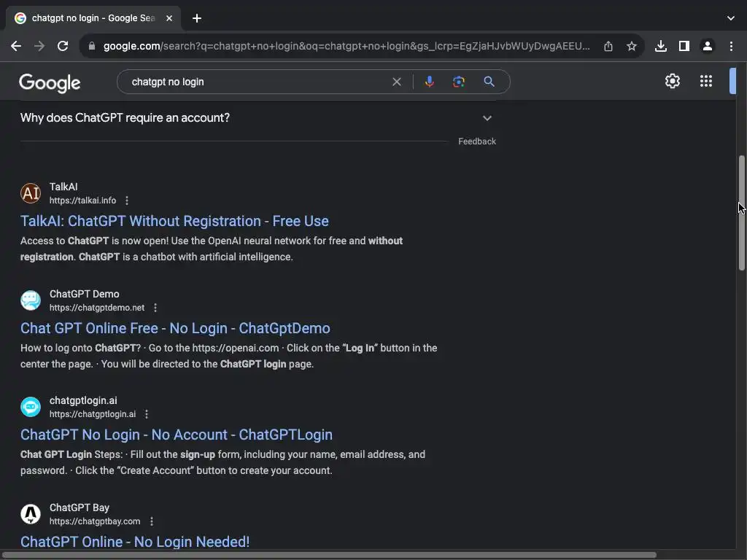The height and width of the screenshot is (560, 747).
Task: Go back to the previous page
Action: 16,46
